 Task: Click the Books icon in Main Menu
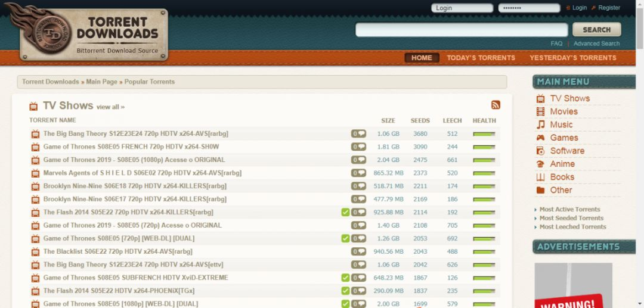coord(540,177)
